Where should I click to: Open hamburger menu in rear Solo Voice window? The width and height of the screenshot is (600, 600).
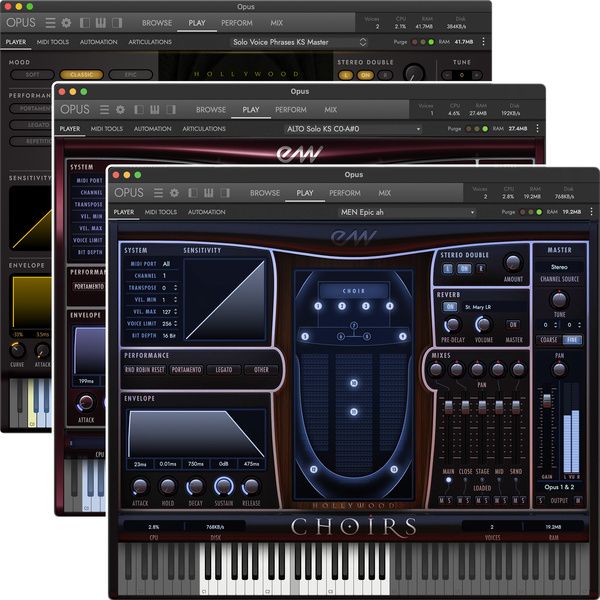(50, 23)
